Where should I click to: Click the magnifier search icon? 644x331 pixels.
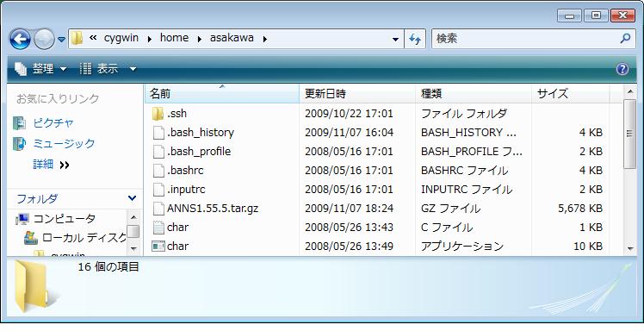(625, 39)
